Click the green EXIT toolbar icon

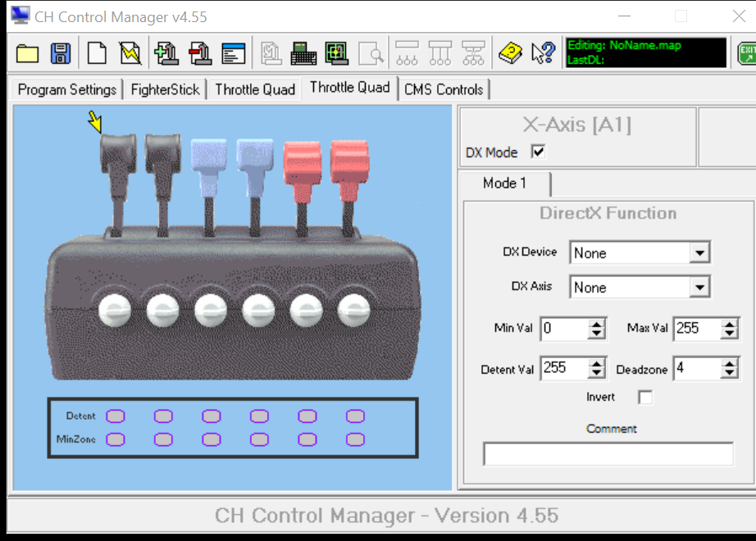747,53
